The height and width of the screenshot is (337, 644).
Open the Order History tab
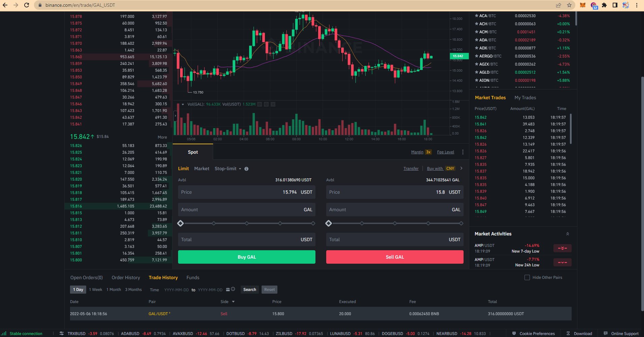pyautogui.click(x=126, y=277)
